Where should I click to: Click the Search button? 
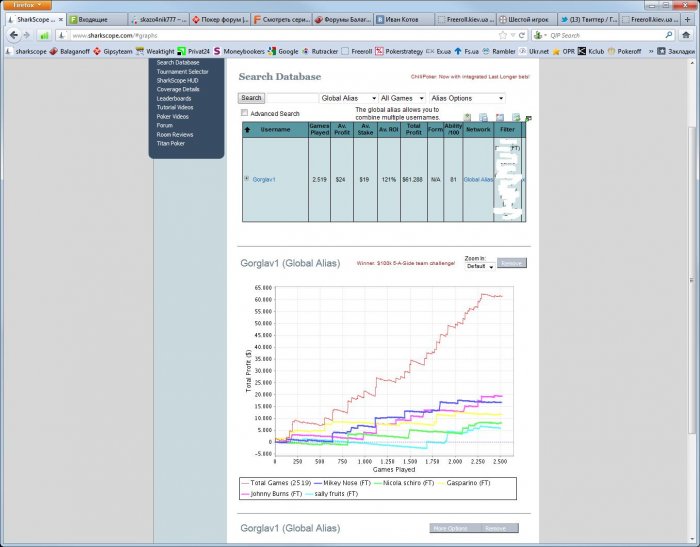[x=251, y=98]
